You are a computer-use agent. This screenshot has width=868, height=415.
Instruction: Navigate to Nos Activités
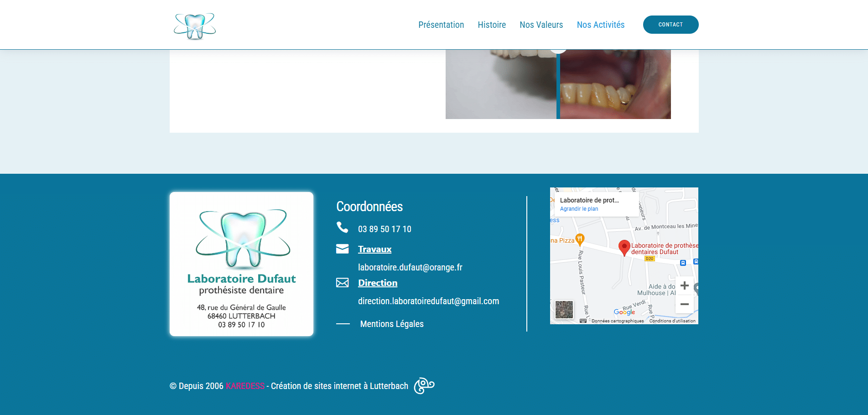[600, 25]
